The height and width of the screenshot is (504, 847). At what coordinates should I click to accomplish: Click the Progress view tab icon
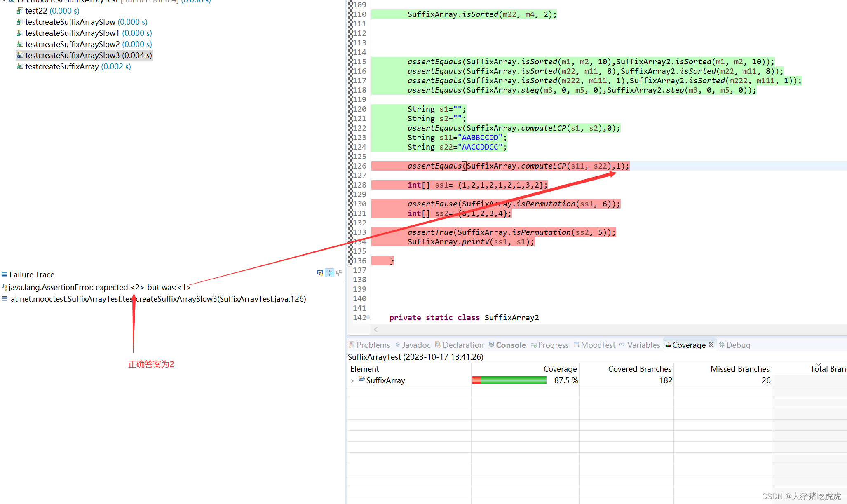(534, 345)
